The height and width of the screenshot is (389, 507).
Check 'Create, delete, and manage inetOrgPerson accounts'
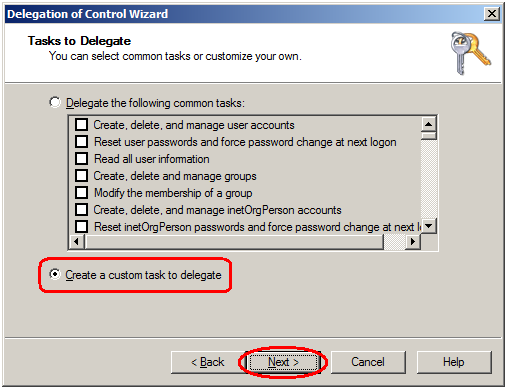tap(82, 210)
